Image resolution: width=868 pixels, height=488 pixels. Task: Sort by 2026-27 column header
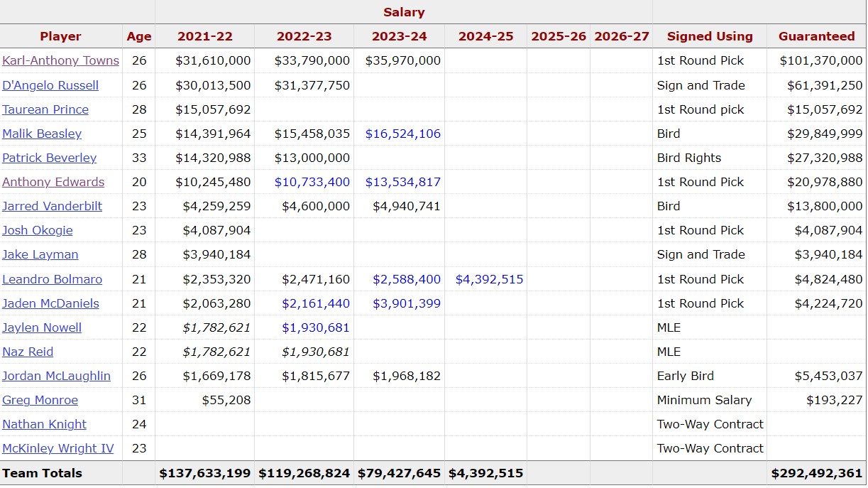622,36
